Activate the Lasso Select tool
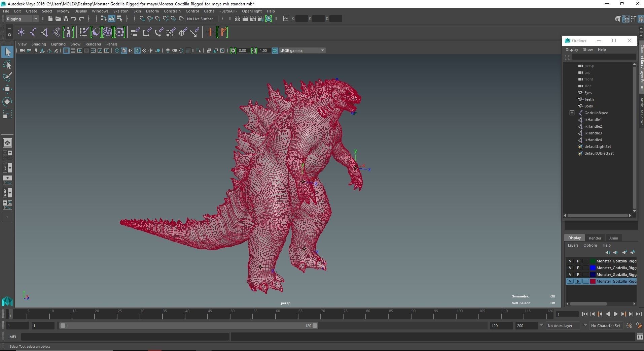Viewport: 644px width, 351px height. pos(7,65)
